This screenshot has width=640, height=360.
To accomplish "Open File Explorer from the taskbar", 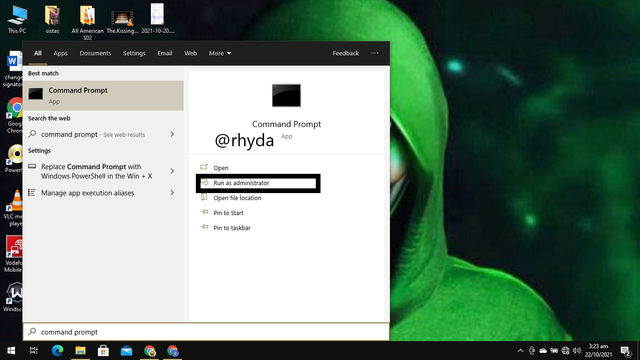I will 80,351.
